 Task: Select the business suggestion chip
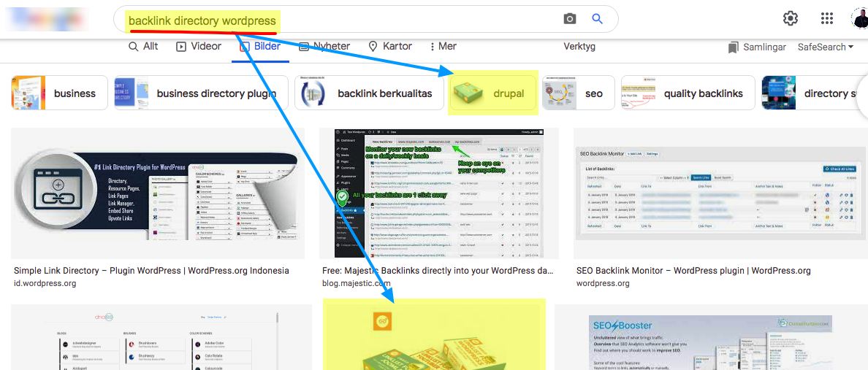[61, 93]
